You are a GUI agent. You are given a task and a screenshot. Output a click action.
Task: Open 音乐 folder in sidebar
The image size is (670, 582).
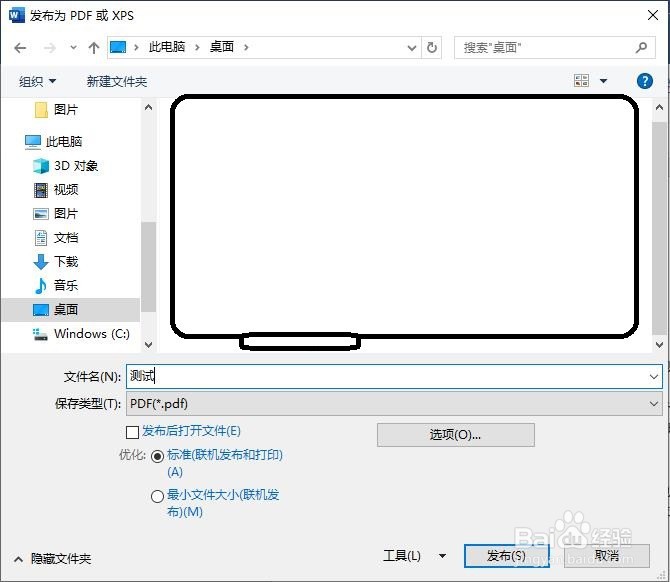tap(66, 285)
